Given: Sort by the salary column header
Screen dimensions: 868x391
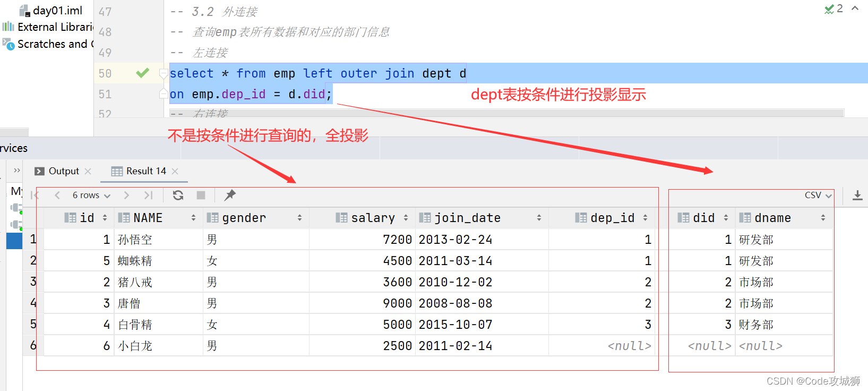Looking at the screenshot, I should coord(362,218).
